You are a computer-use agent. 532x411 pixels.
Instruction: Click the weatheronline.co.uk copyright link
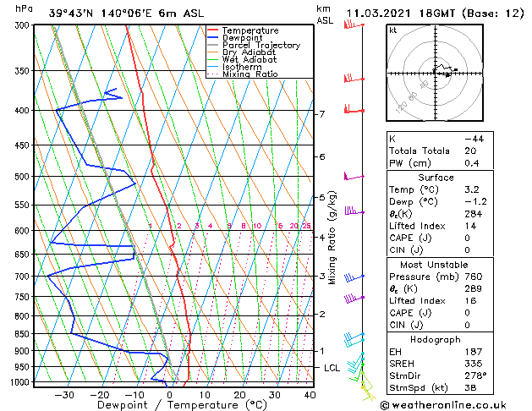(x=443, y=405)
